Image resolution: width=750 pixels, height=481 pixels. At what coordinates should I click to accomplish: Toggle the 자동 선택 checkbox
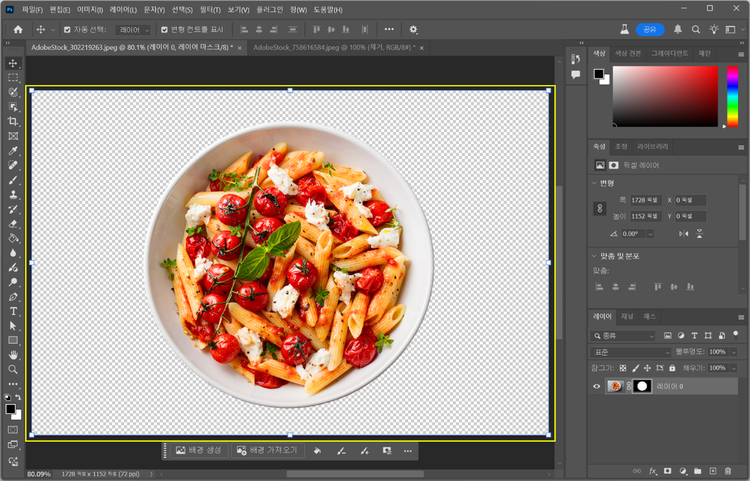coord(67,30)
